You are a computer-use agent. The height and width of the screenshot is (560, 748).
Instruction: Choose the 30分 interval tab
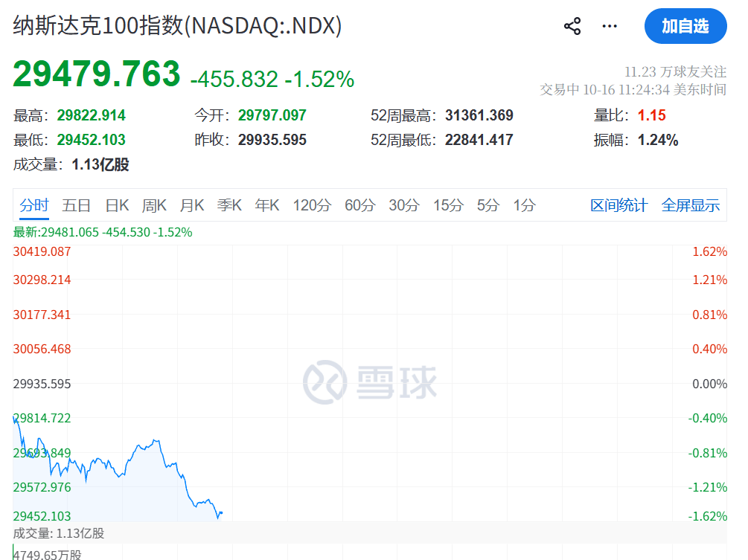point(404,205)
